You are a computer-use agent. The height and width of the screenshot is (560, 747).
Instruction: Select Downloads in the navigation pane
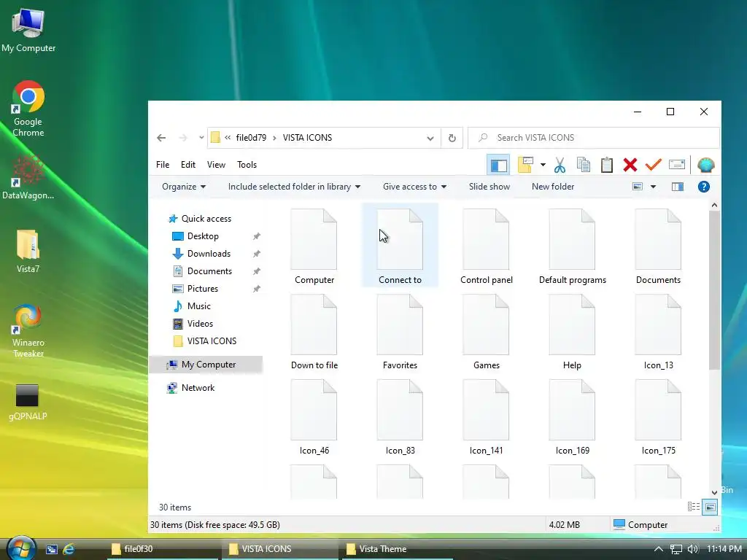[x=209, y=254]
